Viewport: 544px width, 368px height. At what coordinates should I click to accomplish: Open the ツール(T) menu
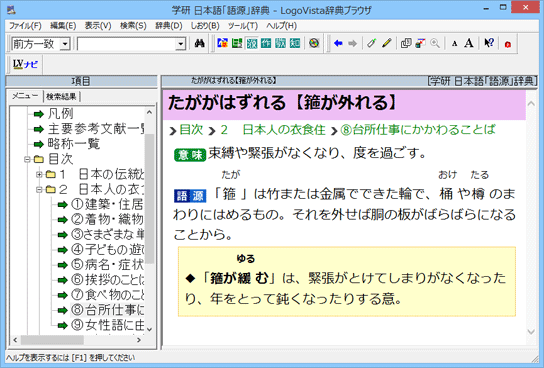click(x=243, y=26)
